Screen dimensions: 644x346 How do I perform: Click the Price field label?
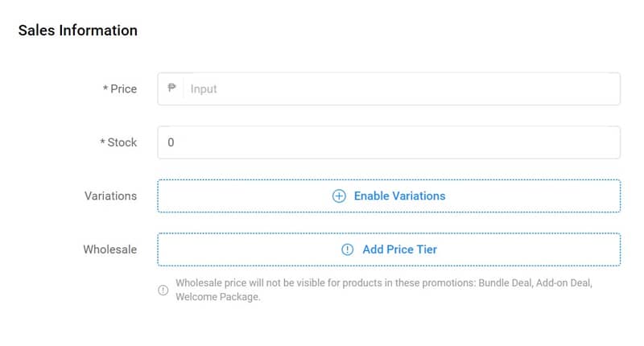tap(124, 89)
